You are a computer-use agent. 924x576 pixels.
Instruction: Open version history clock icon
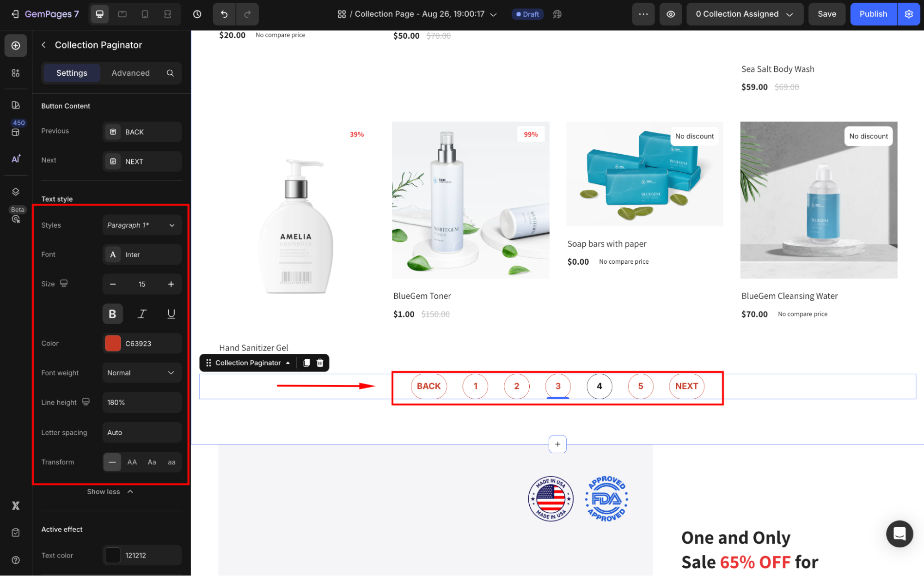197,14
